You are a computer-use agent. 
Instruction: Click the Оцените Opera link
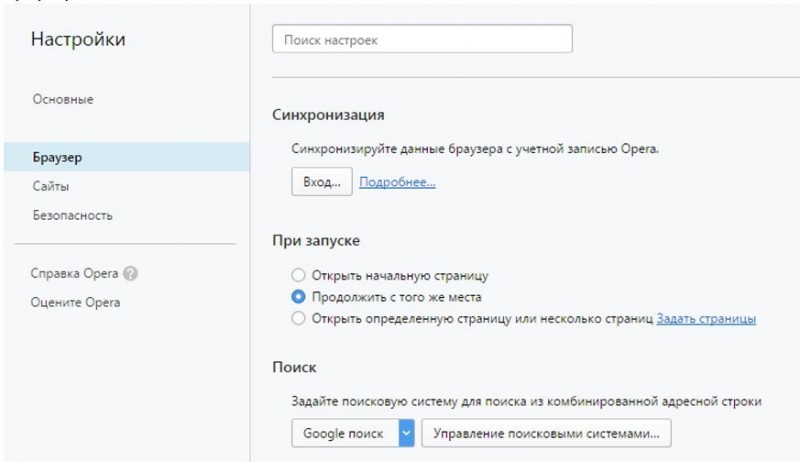click(76, 302)
